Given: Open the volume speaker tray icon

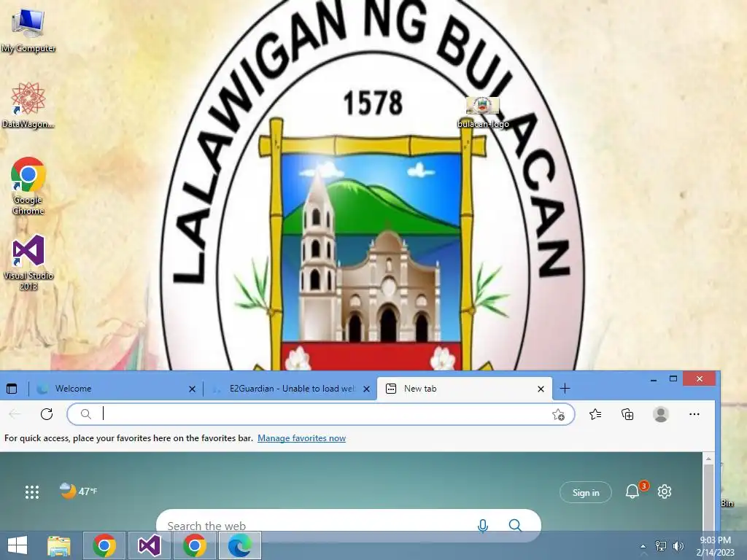Looking at the screenshot, I should pyautogui.click(x=678, y=545).
